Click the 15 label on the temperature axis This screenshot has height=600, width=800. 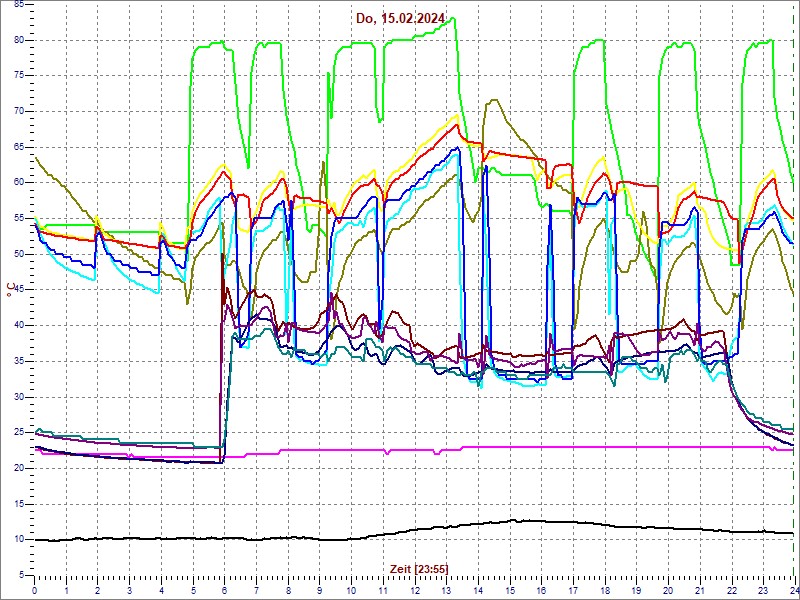[19, 504]
